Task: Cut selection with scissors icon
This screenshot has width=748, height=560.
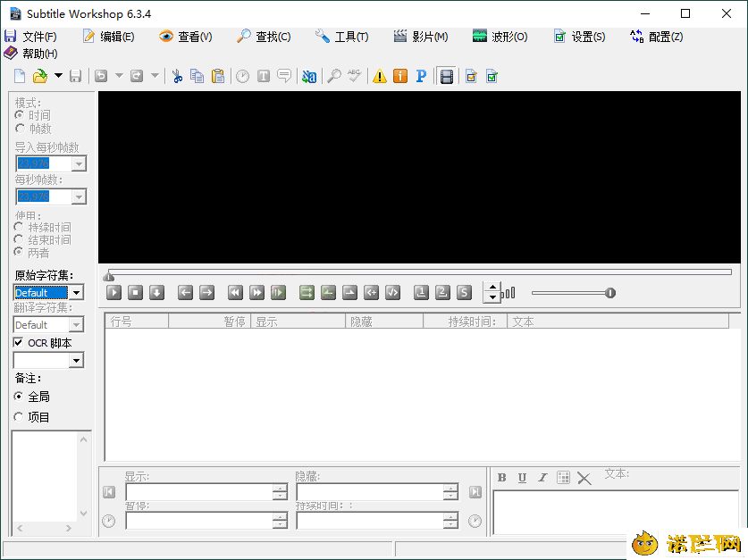Action: pyautogui.click(x=177, y=76)
